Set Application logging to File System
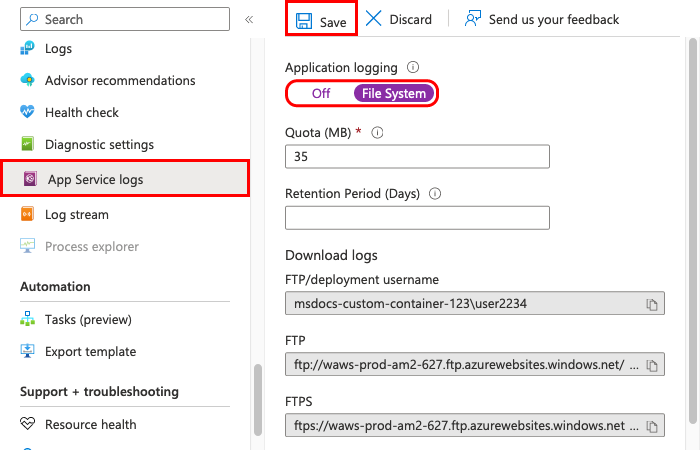Image resolution: width=700 pixels, height=450 pixels. click(x=394, y=94)
